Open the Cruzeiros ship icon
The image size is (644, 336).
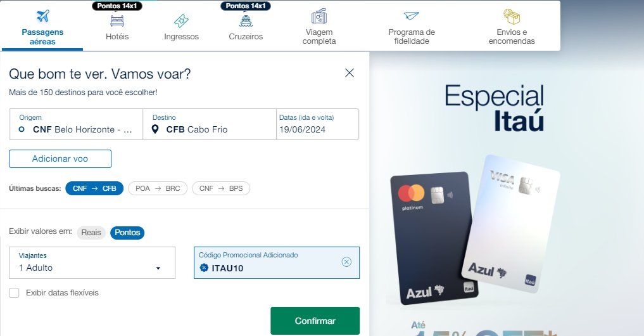click(x=246, y=20)
